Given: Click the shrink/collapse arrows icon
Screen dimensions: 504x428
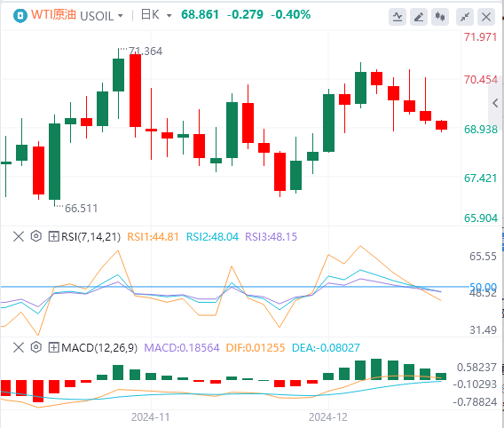Looking at the screenshot, I should coord(465,17).
